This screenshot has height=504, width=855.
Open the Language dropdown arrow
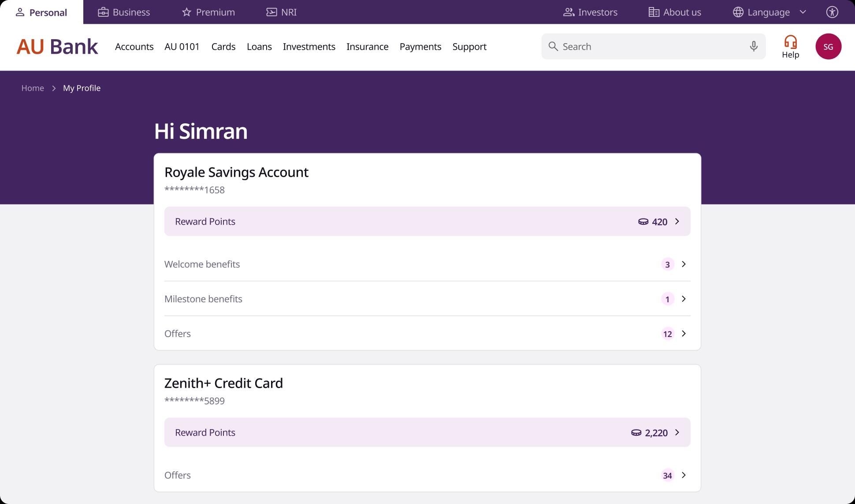(803, 12)
